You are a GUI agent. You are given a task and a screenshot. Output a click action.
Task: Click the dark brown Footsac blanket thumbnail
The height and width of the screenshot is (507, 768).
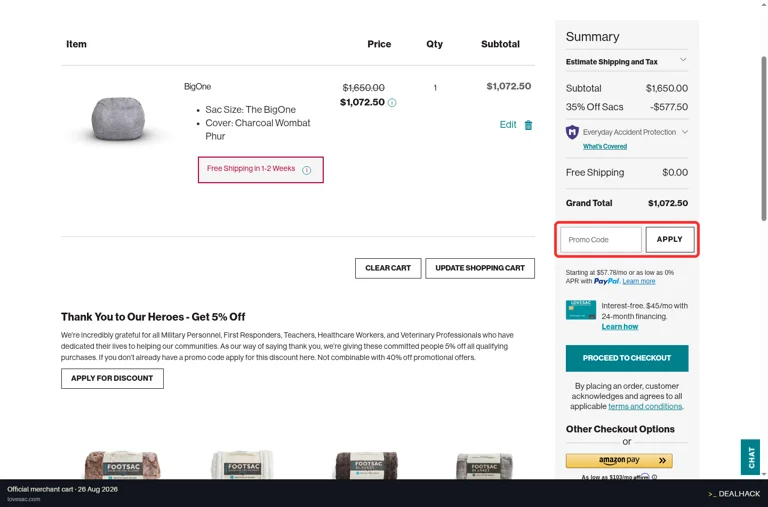tap(366, 465)
